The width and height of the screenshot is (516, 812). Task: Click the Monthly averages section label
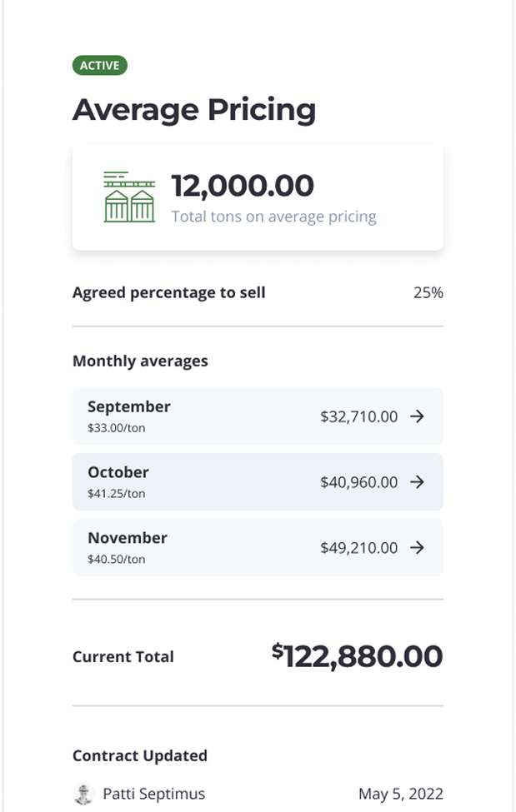click(140, 361)
